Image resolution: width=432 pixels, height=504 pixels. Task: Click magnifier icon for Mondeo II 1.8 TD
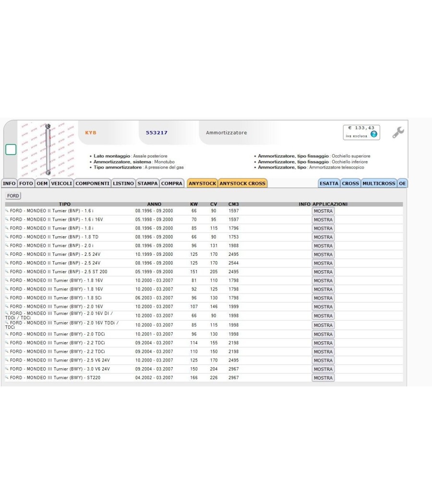point(7,237)
